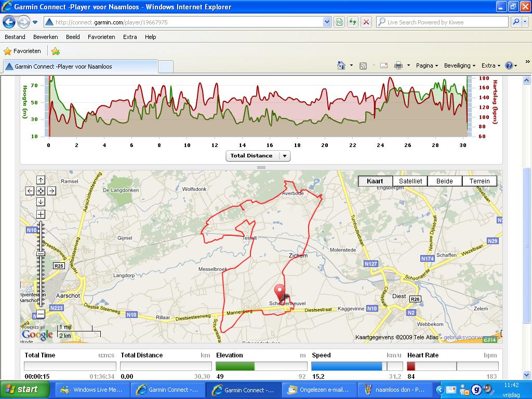The height and width of the screenshot is (399, 532).
Task: Click the Google tray icon with g
Action: coord(476,390)
